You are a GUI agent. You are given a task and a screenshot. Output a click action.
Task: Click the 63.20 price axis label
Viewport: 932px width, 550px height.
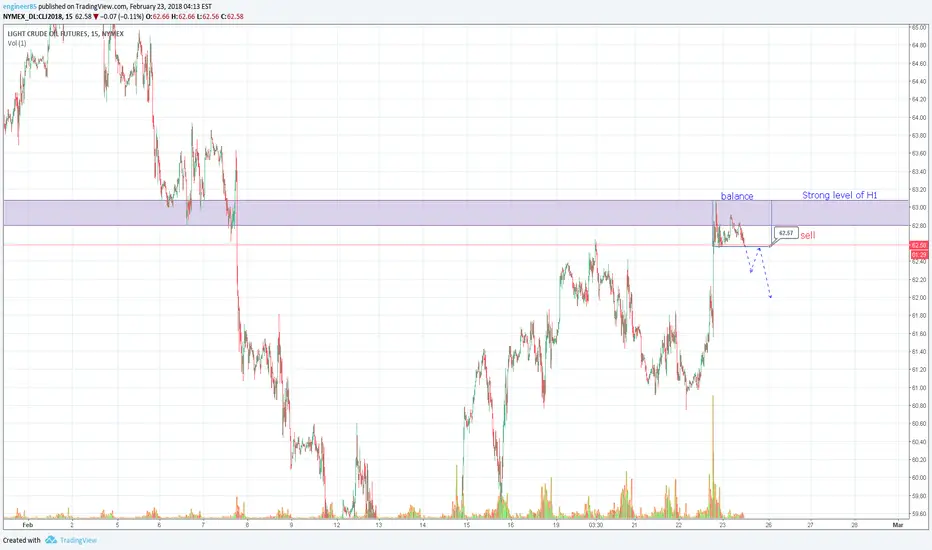918,190
